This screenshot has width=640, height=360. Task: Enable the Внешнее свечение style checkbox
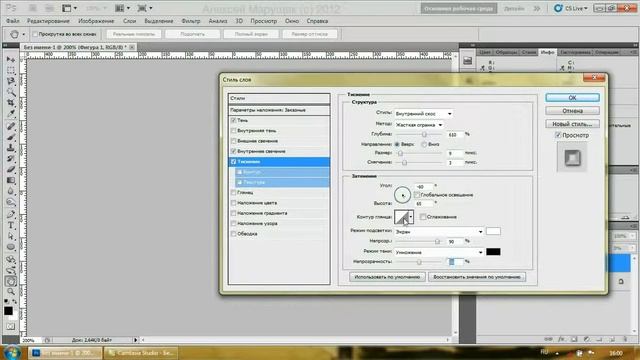233,141
